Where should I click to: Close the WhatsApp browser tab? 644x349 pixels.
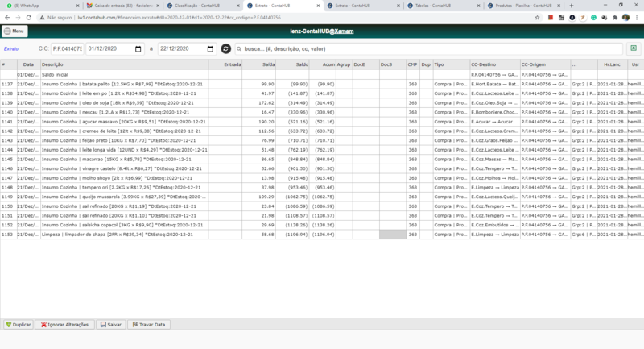pos(77,6)
